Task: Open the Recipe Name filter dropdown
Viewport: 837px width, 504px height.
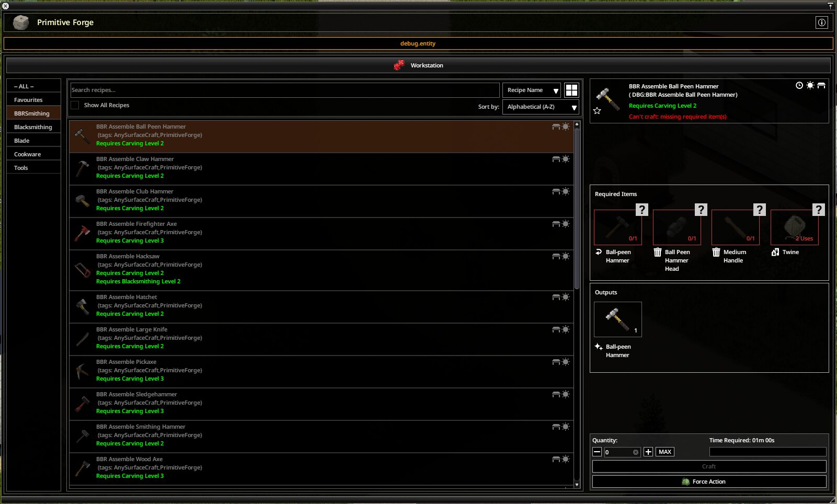Action: pos(531,90)
